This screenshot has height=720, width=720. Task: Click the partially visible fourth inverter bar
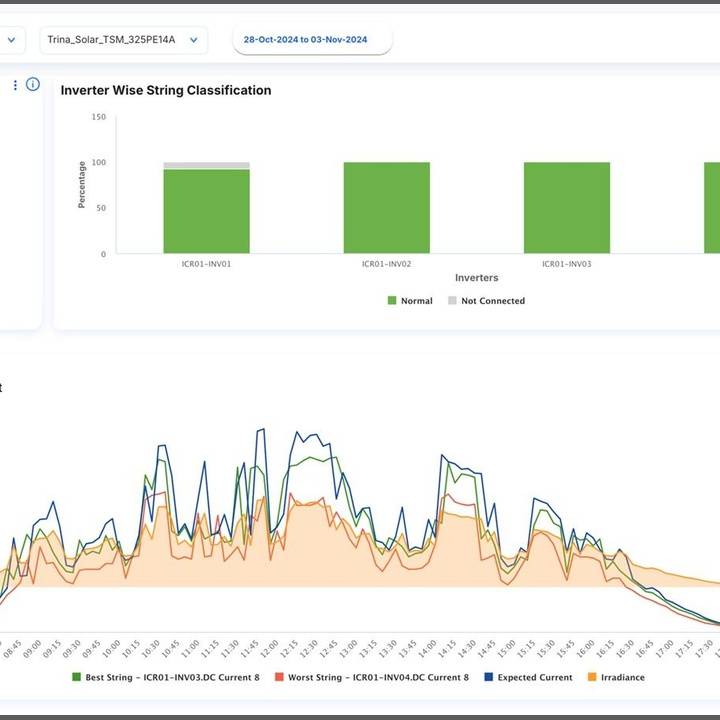pyautogui.click(x=711, y=207)
